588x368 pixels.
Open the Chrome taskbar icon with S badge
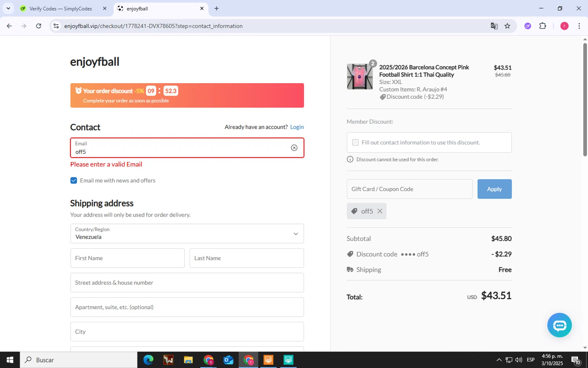208,360
